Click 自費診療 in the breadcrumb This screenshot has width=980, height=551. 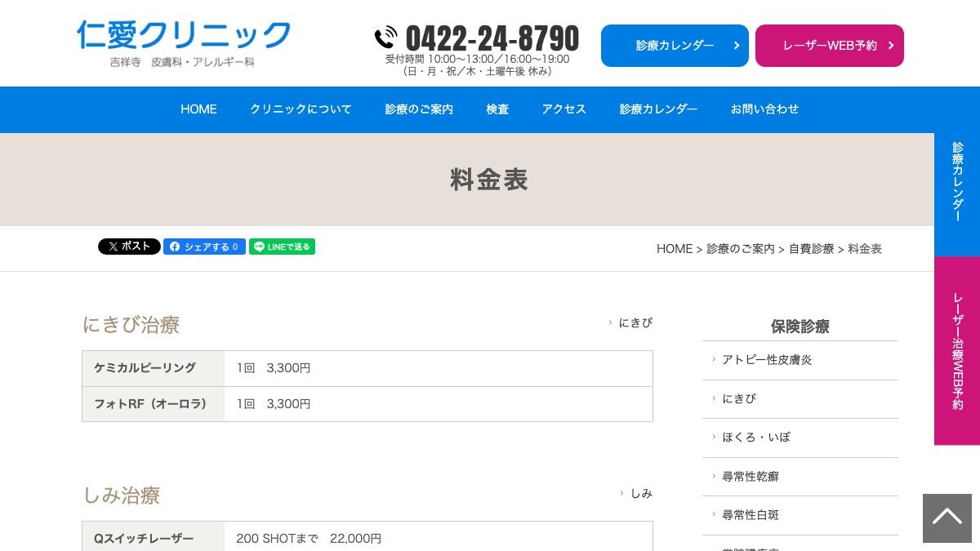point(812,249)
